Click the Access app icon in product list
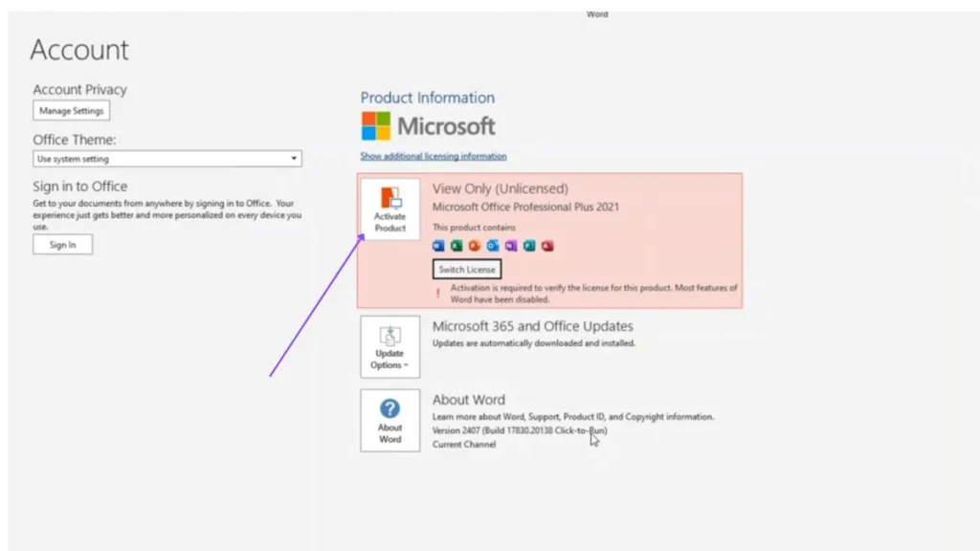 tap(546, 246)
